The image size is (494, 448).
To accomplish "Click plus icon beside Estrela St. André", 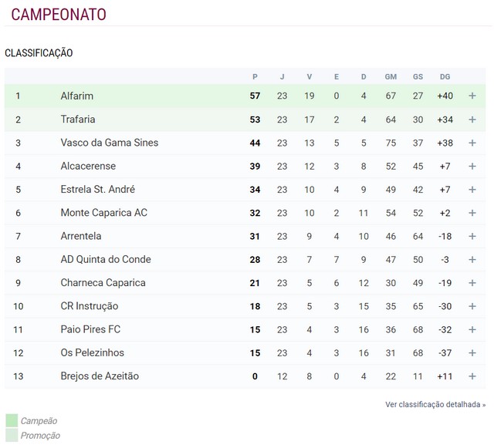I will click(472, 189).
